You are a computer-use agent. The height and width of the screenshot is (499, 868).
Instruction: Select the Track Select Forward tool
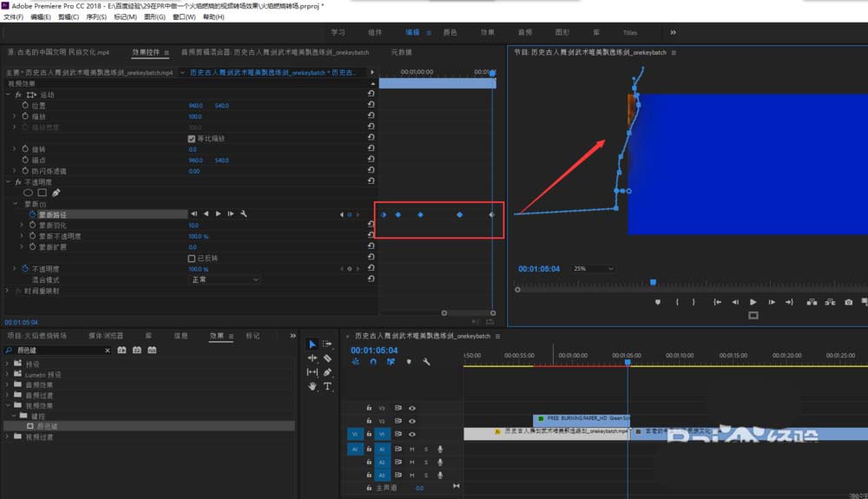[x=327, y=345]
